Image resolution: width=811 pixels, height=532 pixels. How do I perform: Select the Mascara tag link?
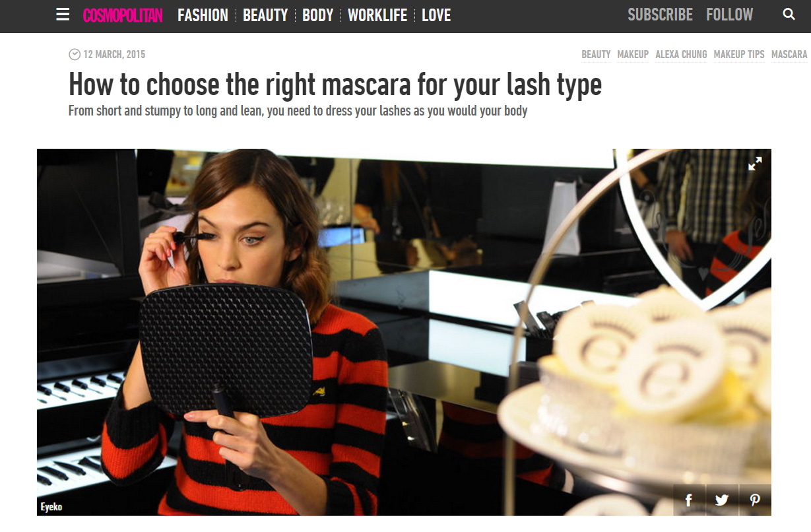(789, 55)
